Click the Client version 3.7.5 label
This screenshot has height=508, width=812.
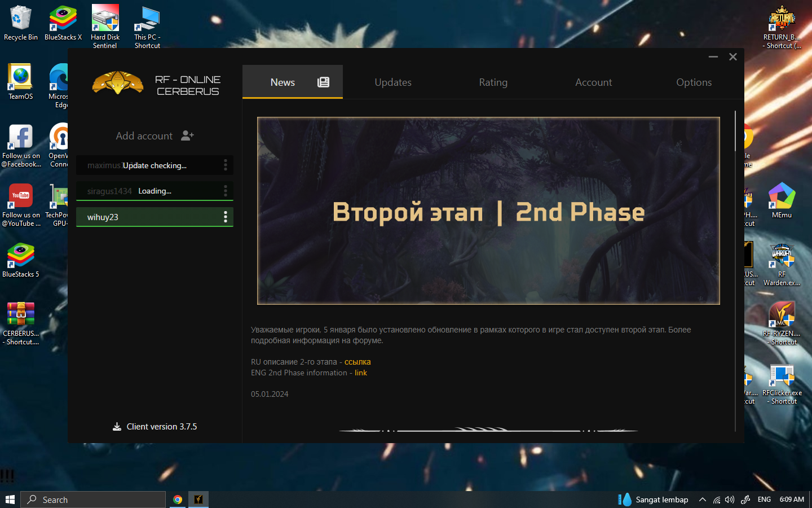[x=162, y=427]
